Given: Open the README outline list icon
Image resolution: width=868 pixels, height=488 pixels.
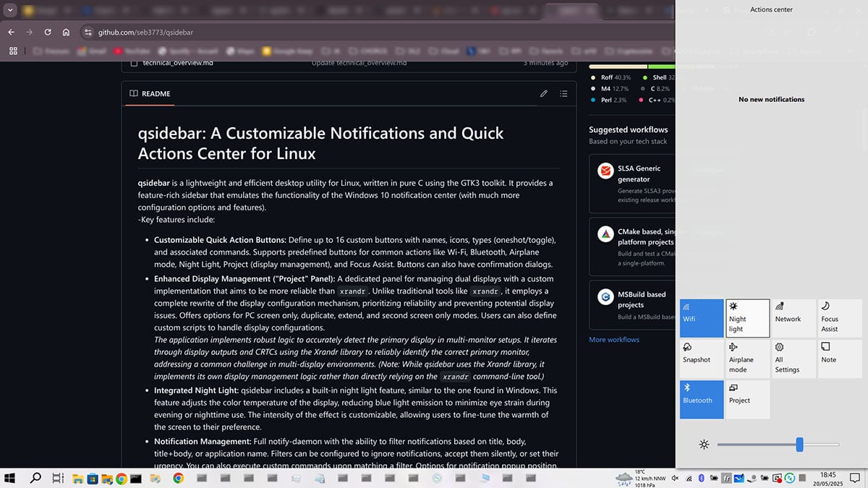Looking at the screenshot, I should (563, 93).
